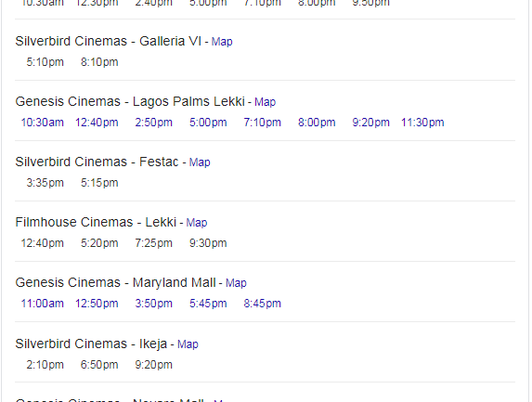
Task: Select 8:45pm showtime at Maryland Mall
Action: click(262, 304)
